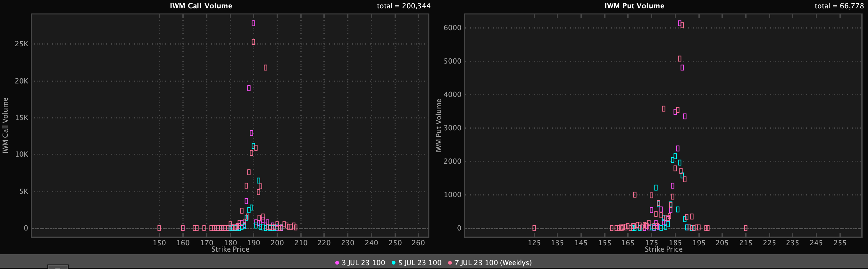Click 'Strike Price' label under the call chart
This screenshot has height=269, width=868.
[x=230, y=249]
